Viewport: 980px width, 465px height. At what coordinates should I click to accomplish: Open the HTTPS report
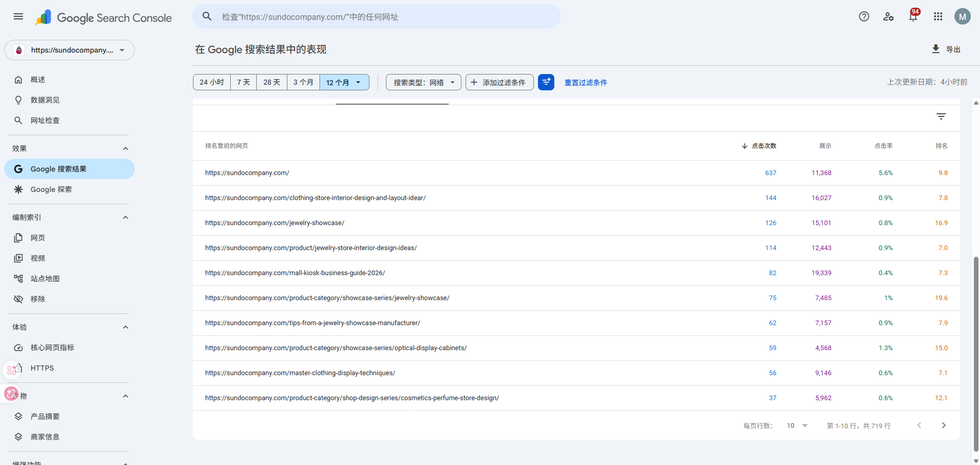(x=69, y=368)
